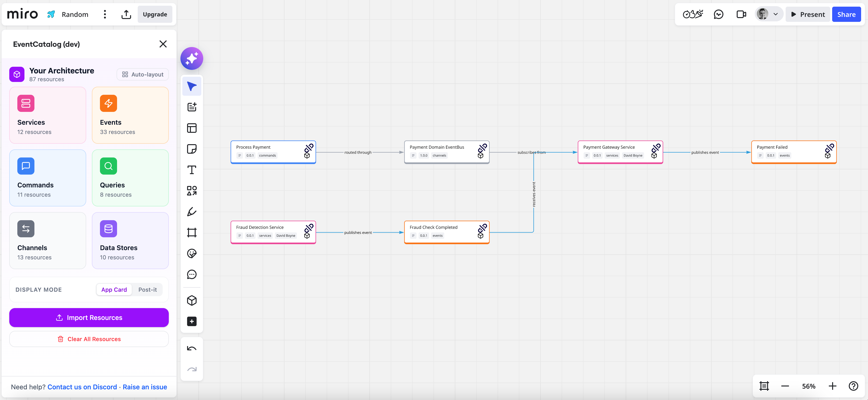Click the AI assistant sparkle icon
Image resolution: width=868 pixels, height=400 pixels.
[x=191, y=58]
